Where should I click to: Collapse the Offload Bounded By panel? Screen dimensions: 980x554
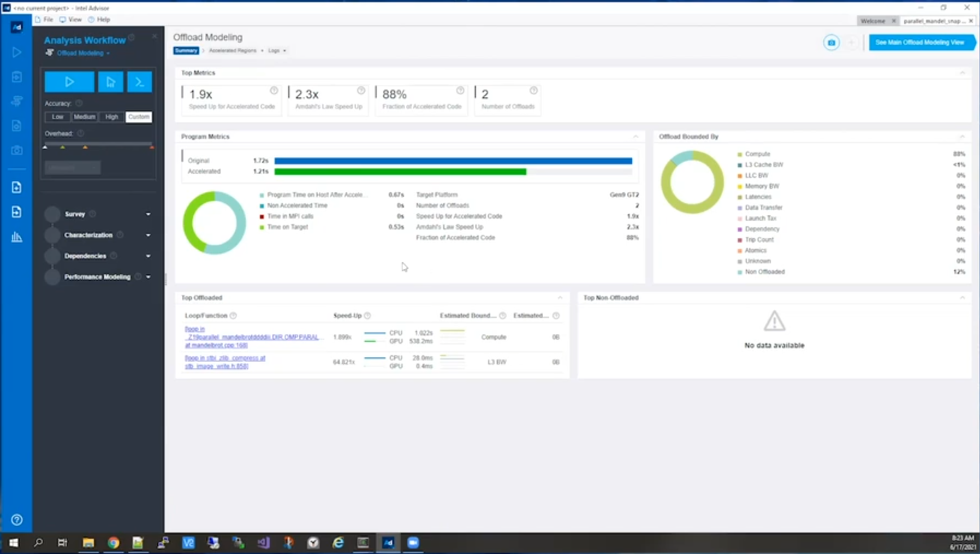coord(962,137)
